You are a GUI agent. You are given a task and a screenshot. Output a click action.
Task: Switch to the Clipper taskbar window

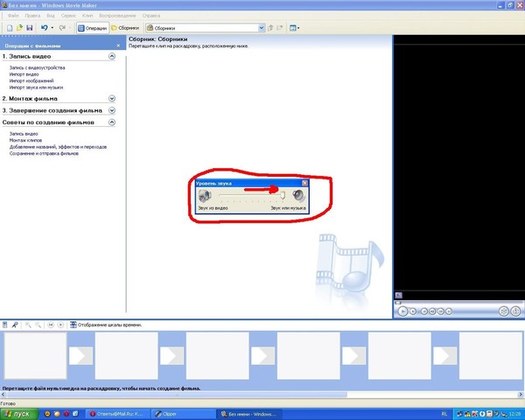(x=183, y=414)
